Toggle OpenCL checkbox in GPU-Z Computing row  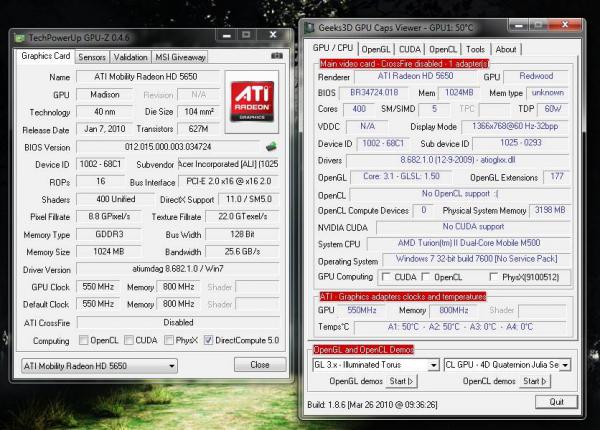click(83, 339)
